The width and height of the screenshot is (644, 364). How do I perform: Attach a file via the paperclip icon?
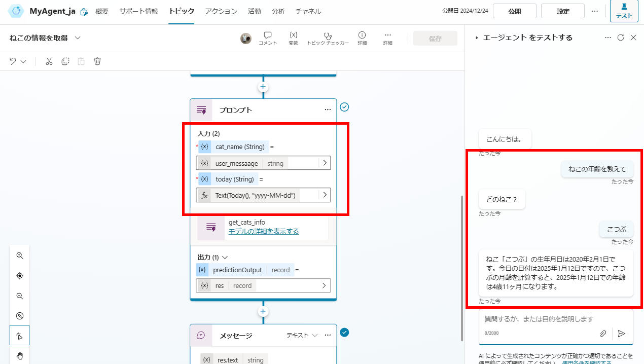pyautogui.click(x=603, y=333)
